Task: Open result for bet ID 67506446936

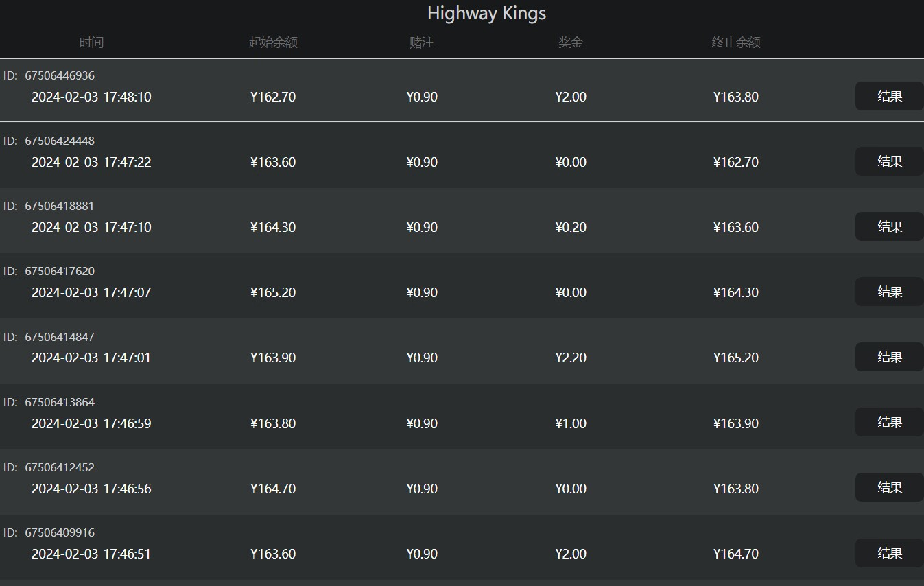Action: point(889,96)
